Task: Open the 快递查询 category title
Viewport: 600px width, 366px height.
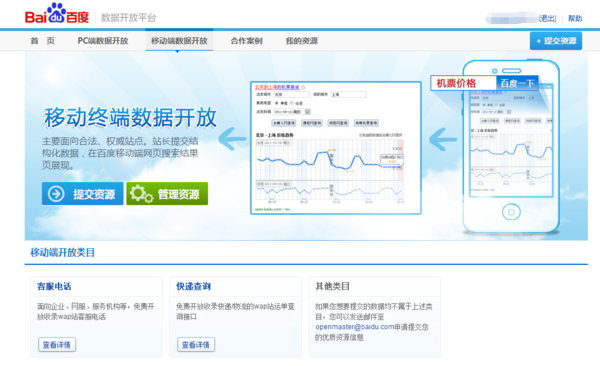Action: point(193,286)
